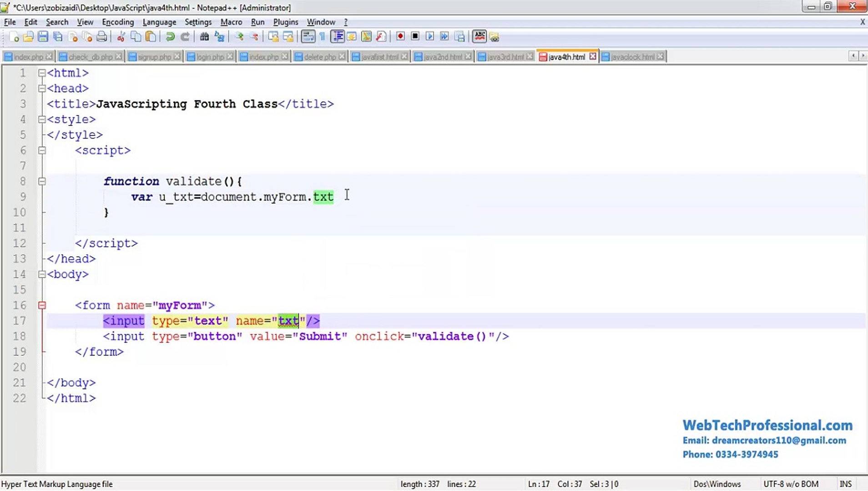Open a file using the folder icon
The image size is (868, 491).
[28, 37]
